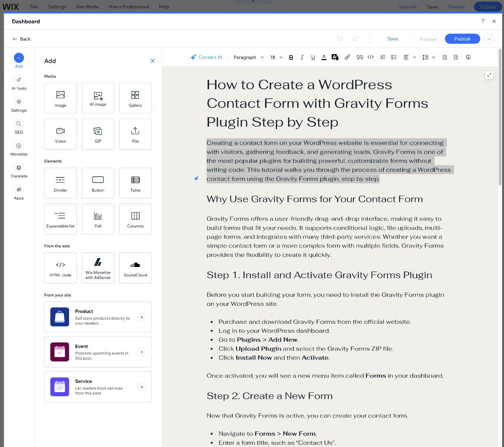Toggle bulleted list formatting

click(x=383, y=57)
